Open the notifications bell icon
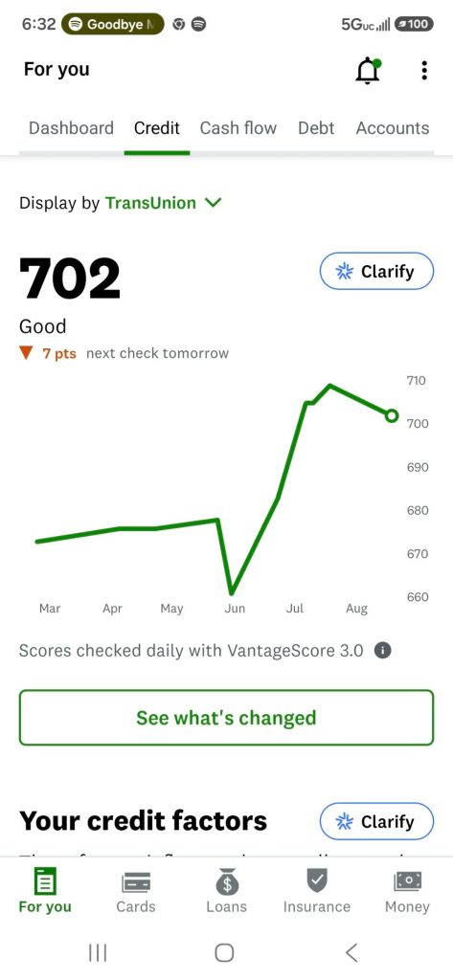This screenshot has height=980, width=453. click(x=368, y=71)
